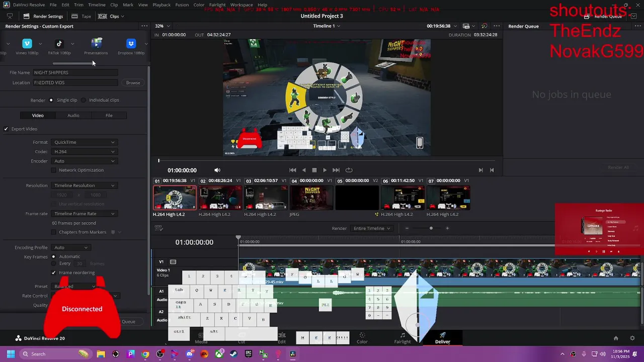Zoom out the timeline with the minus icon
This screenshot has width=644, height=362.
coord(407,228)
